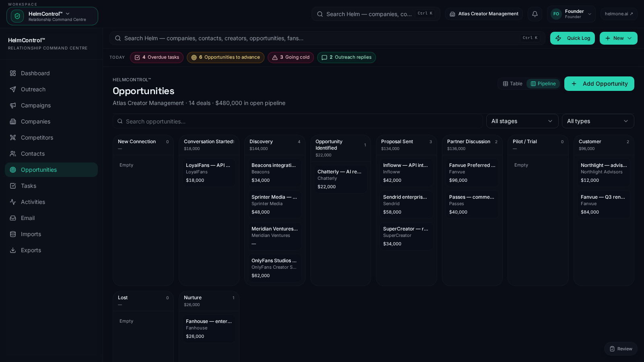Open the Northlight — advisory deal card

click(x=604, y=173)
